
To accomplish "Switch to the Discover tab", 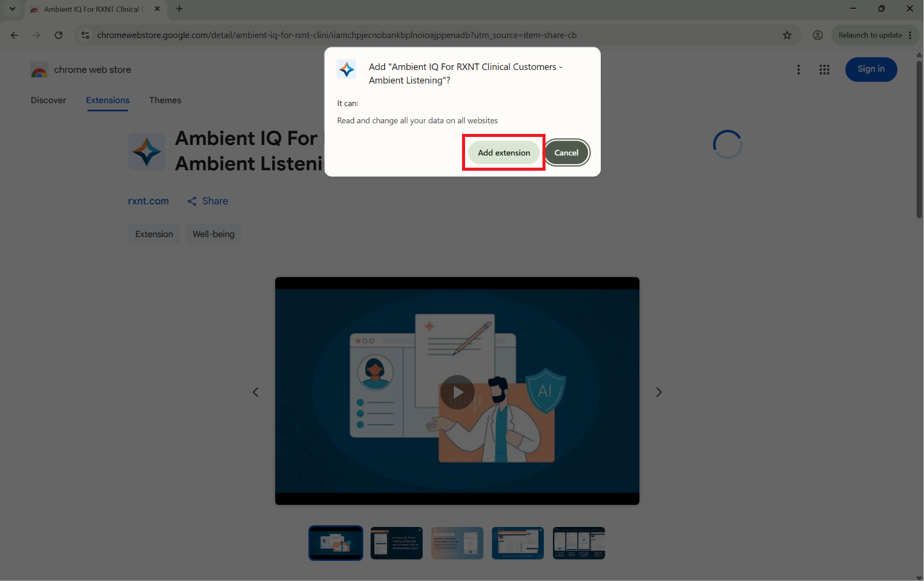I will 49,100.
